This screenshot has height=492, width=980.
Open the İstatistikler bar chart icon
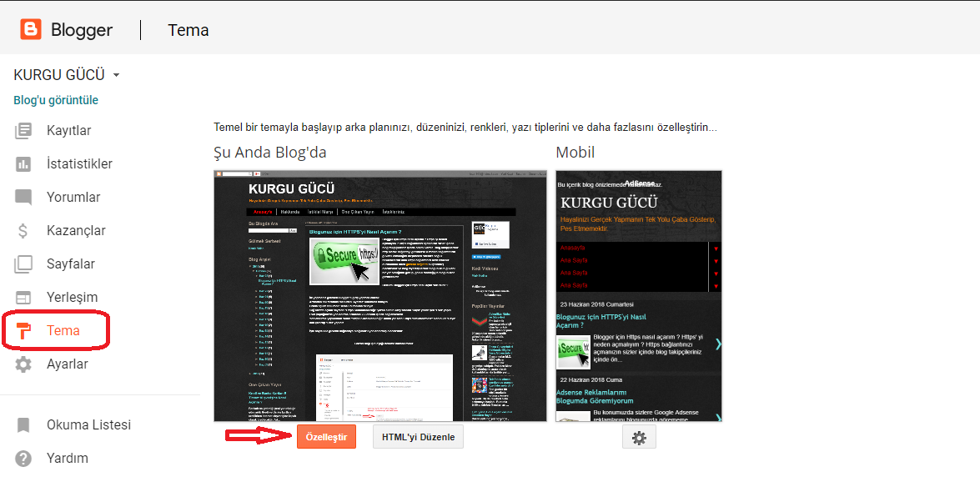coord(23,163)
